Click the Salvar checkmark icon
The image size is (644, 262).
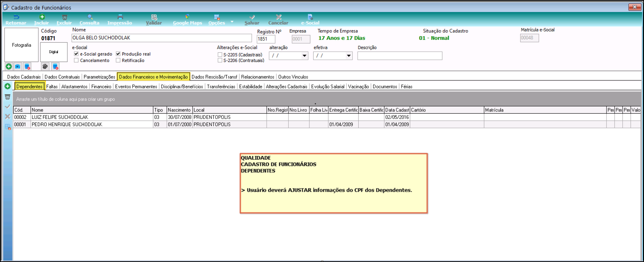(252, 17)
